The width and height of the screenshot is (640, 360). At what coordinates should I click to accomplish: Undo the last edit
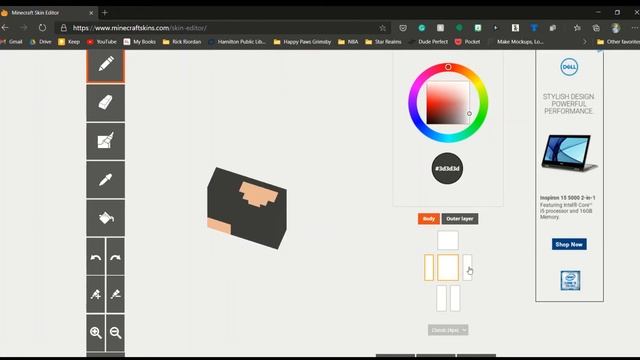coord(96,257)
